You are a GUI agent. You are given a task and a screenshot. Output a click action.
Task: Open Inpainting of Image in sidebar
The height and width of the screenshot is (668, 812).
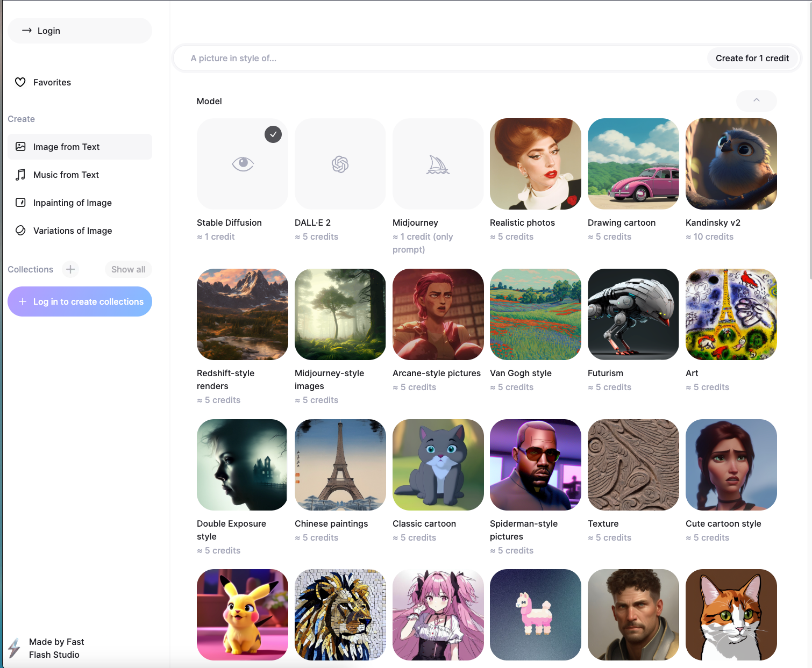[x=80, y=203]
